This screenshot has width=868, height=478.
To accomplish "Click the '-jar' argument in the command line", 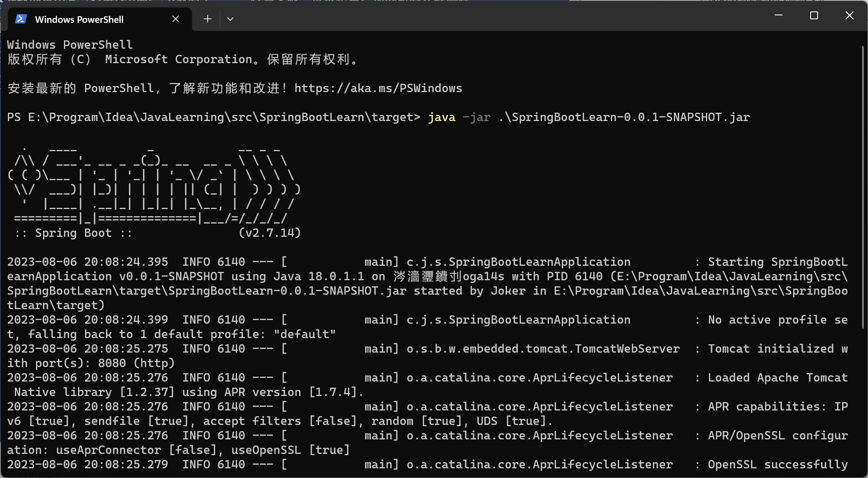I will pos(477,117).
